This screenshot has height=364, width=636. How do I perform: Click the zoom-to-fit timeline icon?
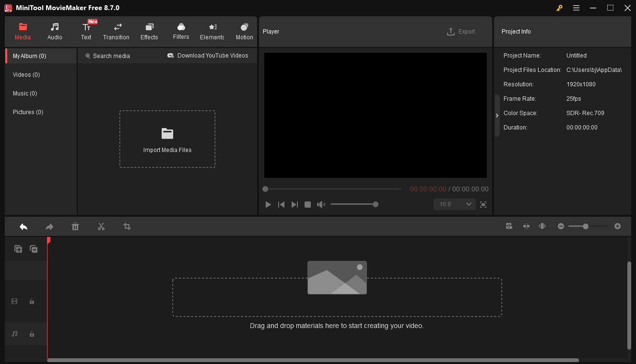point(542,226)
